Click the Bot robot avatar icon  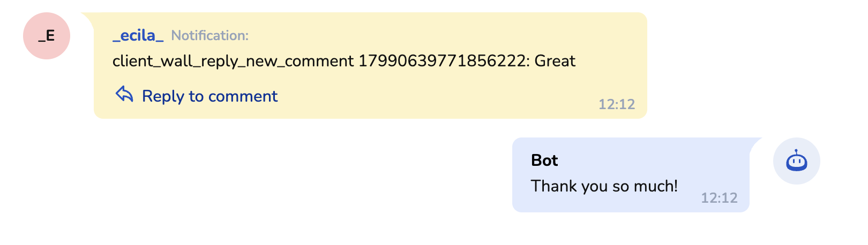796,161
